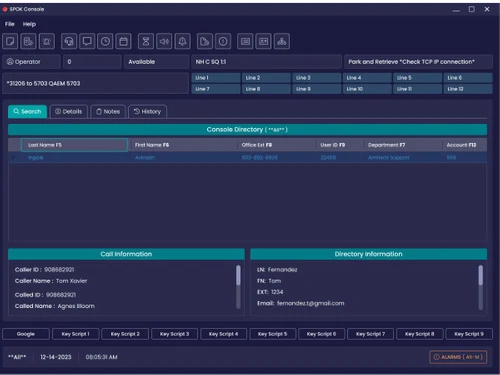Click the circled info toolbar icon
Screen dimensions: 500x375
point(223,41)
